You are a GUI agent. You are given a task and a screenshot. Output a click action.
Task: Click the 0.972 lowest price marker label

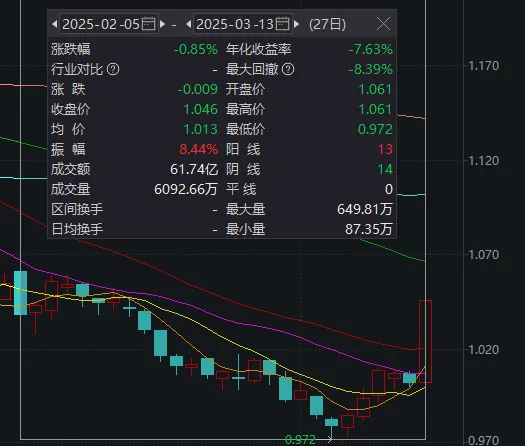pos(300,439)
